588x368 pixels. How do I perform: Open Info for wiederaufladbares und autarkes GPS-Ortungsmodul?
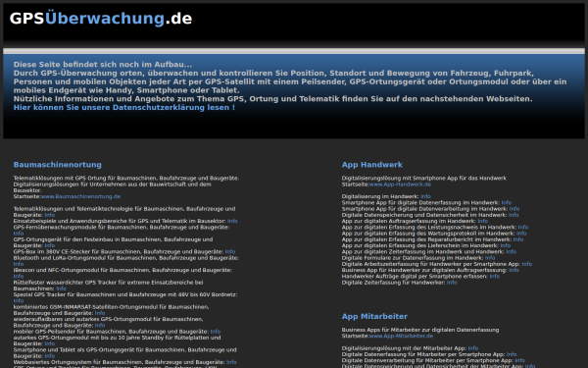pos(100,326)
